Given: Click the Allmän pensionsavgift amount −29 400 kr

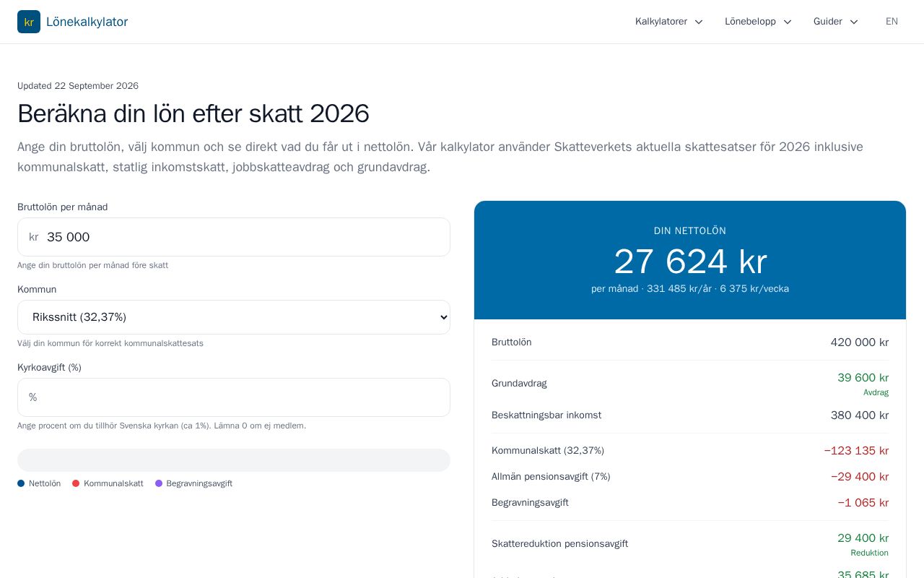Looking at the screenshot, I should pos(860,477).
